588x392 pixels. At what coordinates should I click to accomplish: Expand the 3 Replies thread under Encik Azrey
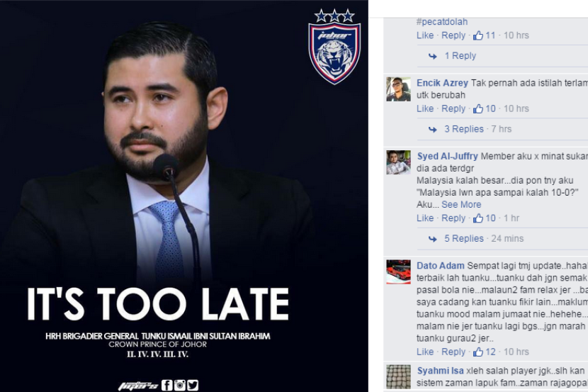(464, 129)
